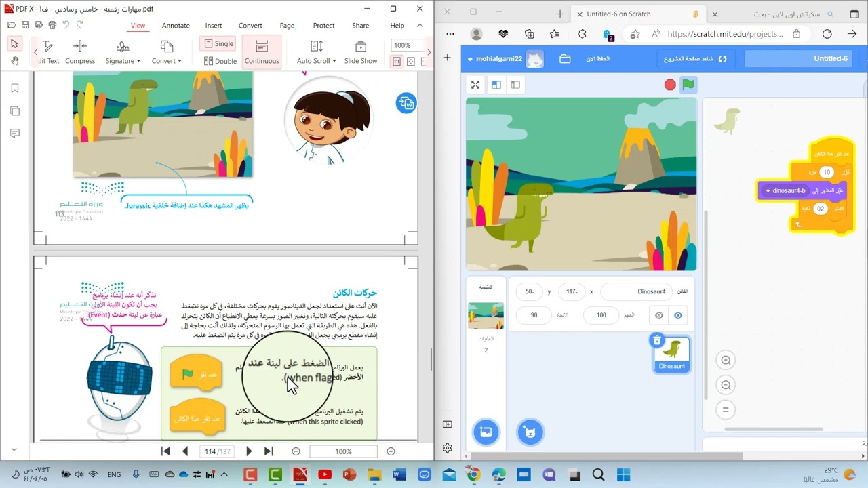Click the sprite name field showing Dinosaur4
Screen dimensions: 868x488
[637, 291]
